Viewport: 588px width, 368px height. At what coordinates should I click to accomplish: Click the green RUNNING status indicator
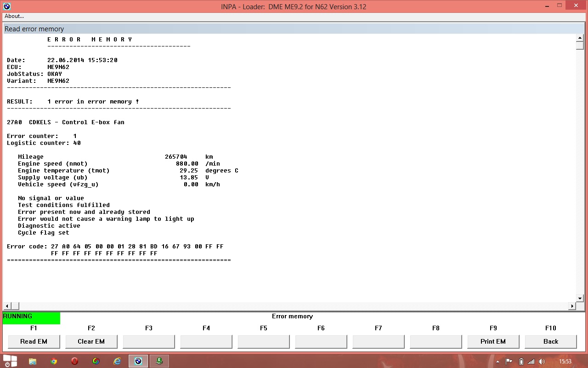coord(31,318)
